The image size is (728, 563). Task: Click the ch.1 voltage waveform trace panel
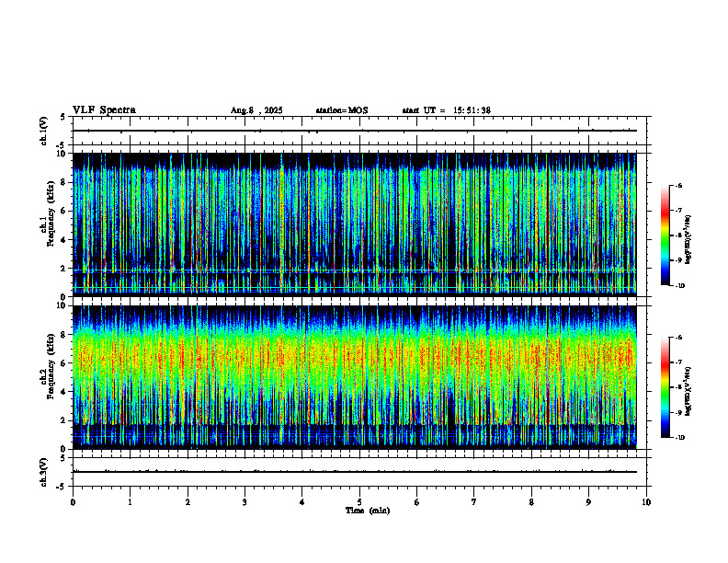(359, 131)
